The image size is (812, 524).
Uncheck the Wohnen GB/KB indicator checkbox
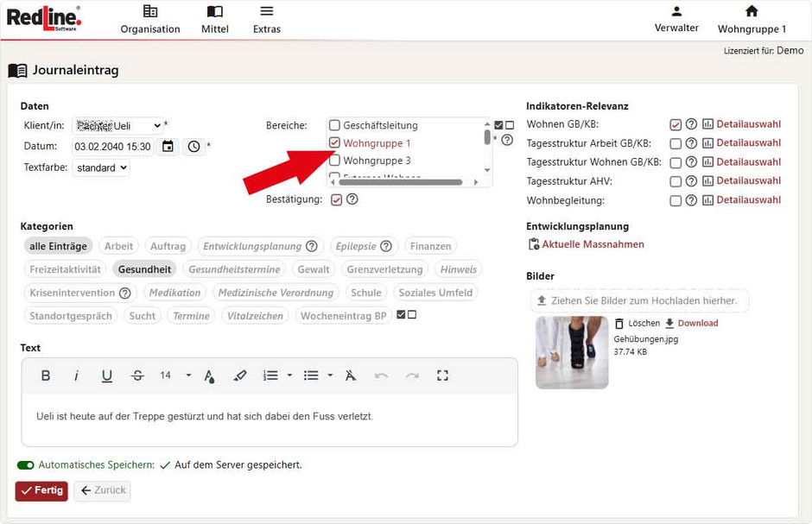pyautogui.click(x=676, y=124)
